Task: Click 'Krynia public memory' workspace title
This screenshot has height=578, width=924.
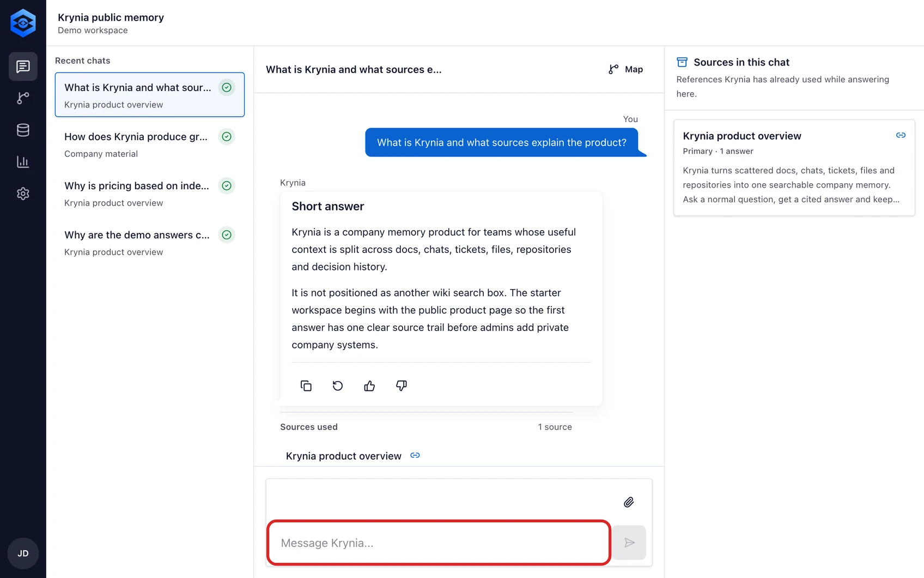Action: (x=111, y=17)
